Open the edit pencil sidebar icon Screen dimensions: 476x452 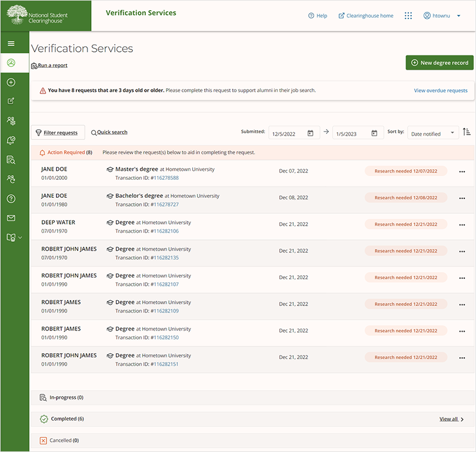11,101
